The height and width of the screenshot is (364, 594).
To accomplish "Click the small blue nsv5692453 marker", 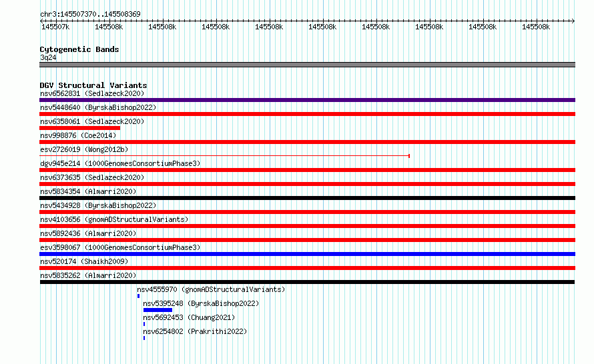I will 144,324.
